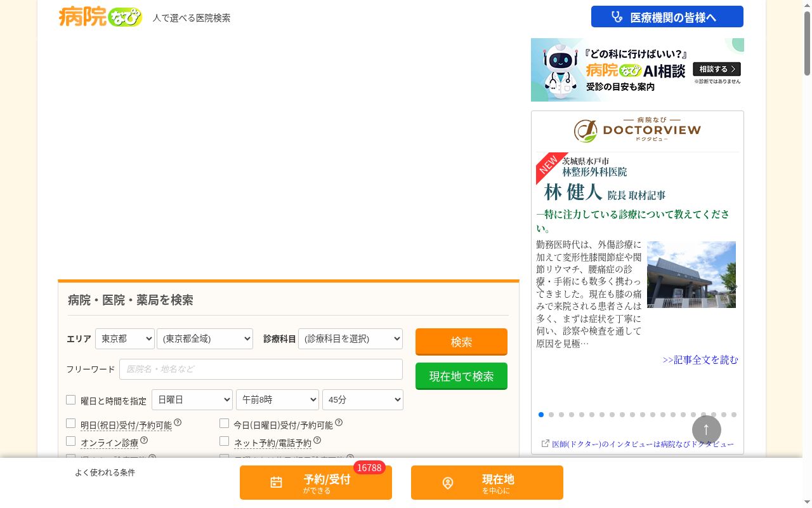This screenshot has width=812, height=508.
Task: Click the 人で選べる医院検索 tagline
Action: (x=192, y=18)
